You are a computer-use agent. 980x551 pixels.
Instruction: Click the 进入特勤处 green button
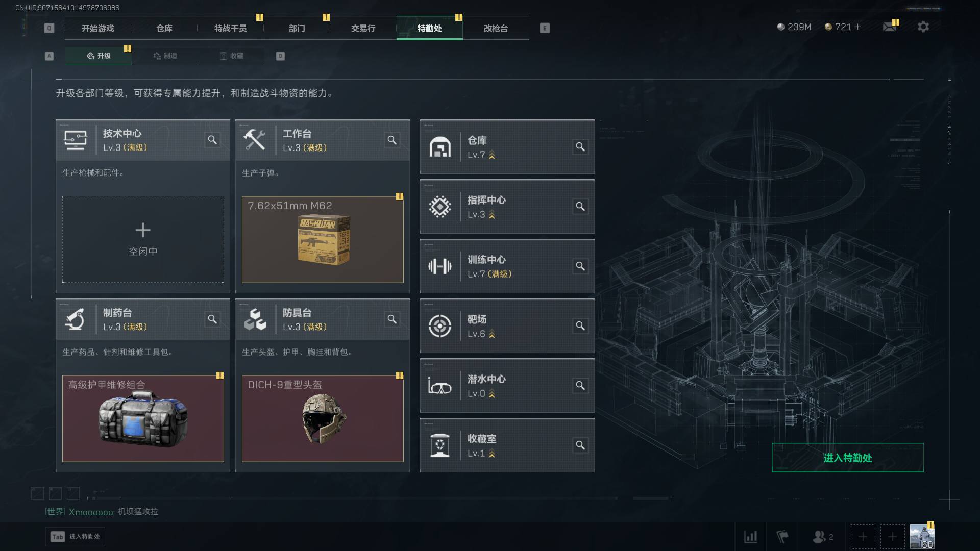[847, 458]
